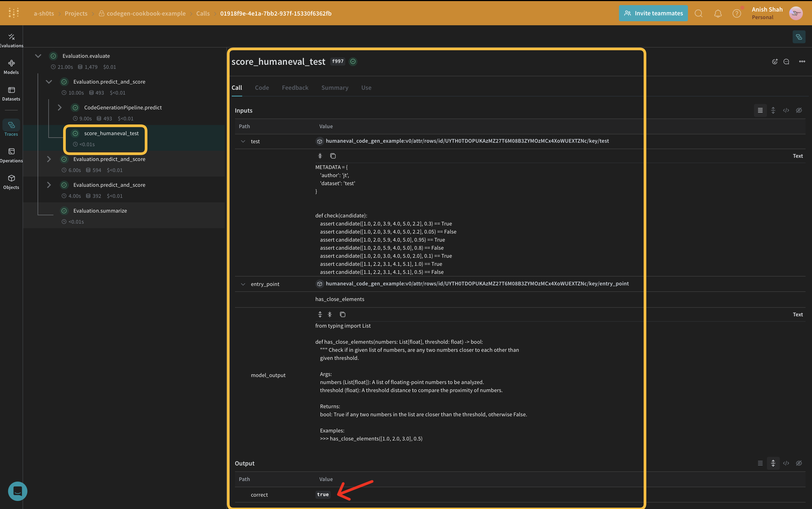Screen dimensions: 812x509
Task: Click the notifications bell icon
Action: pos(718,13)
